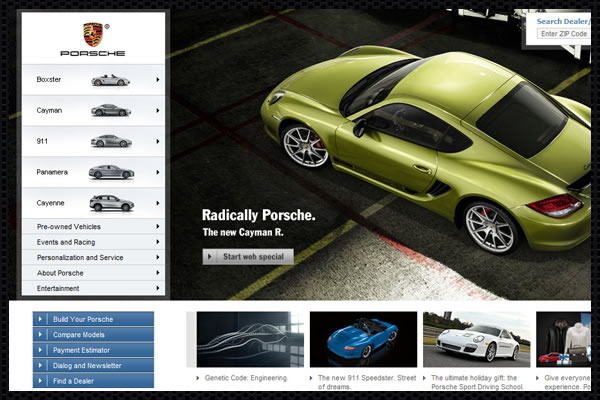Click arrow icon beside Dialog and Newsletter
This screenshot has width=600, height=400.
[x=40, y=366]
